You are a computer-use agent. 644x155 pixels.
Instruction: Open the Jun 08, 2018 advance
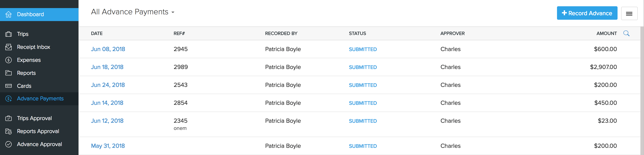pos(108,49)
